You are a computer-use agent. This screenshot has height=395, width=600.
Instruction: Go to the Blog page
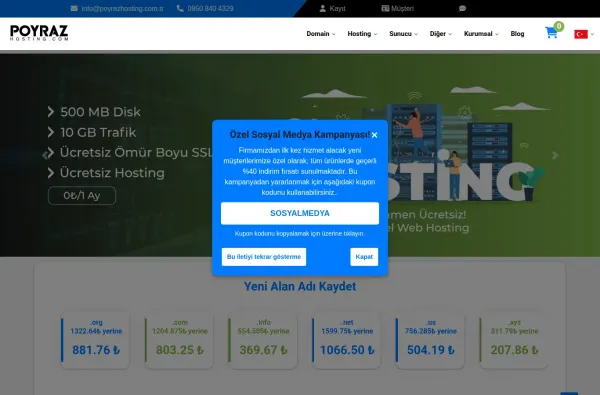(x=517, y=34)
